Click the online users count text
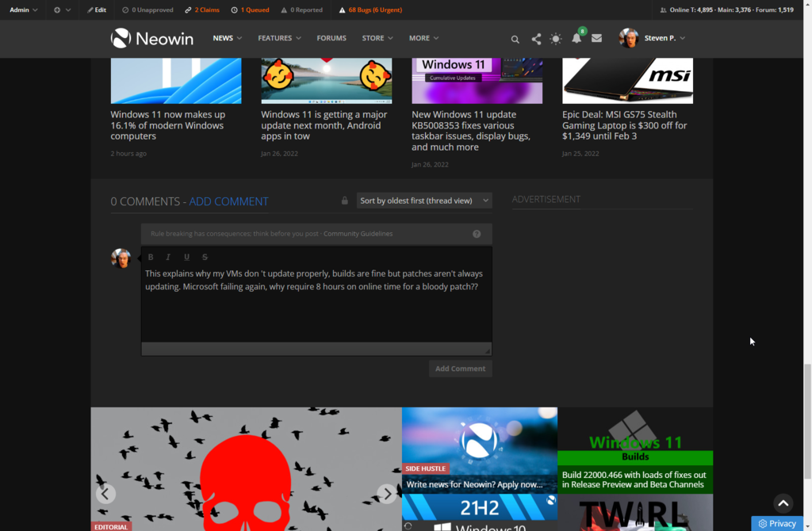 [726, 10]
